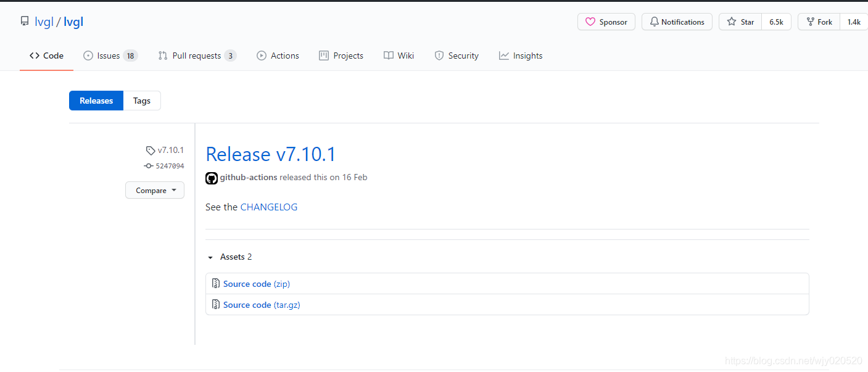The height and width of the screenshot is (372, 868).
Task: Click the tag icon next to v7.10.1
Action: pyautogui.click(x=151, y=151)
